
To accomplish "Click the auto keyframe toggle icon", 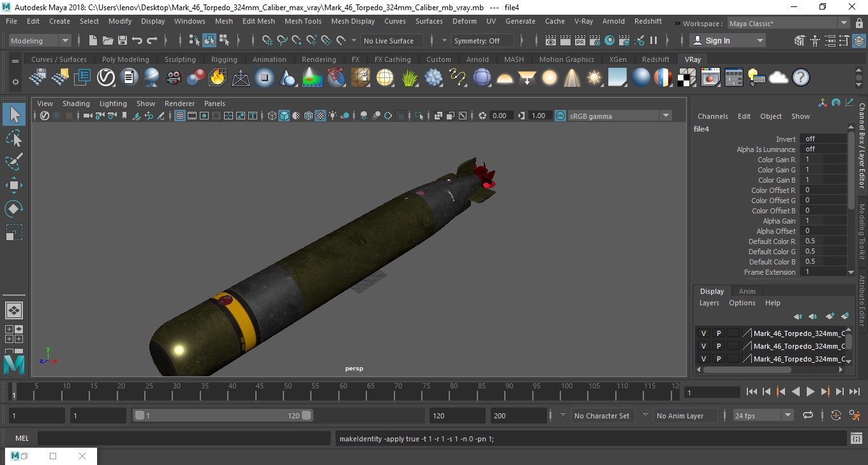I will pos(836,415).
